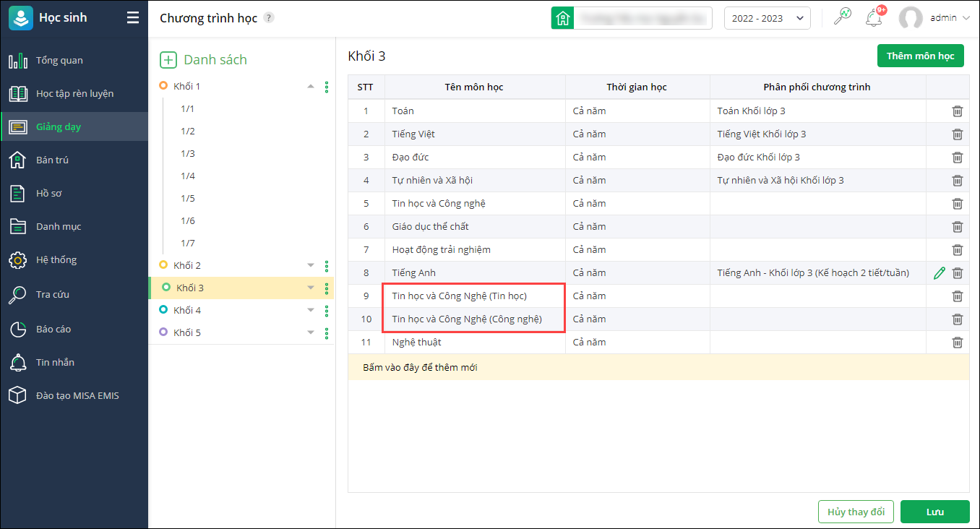Click the blurred school name field
The width and height of the screenshot is (980, 529).
pos(643,18)
